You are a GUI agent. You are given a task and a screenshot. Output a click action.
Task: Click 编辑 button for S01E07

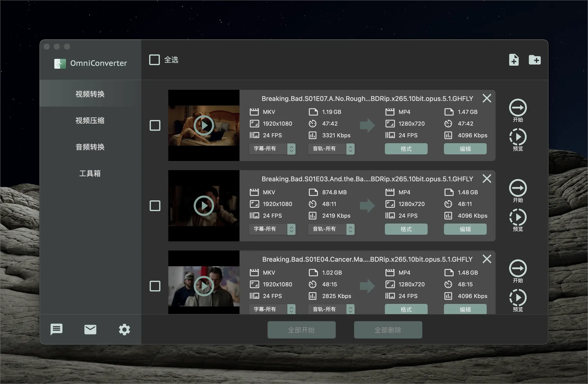465,149
